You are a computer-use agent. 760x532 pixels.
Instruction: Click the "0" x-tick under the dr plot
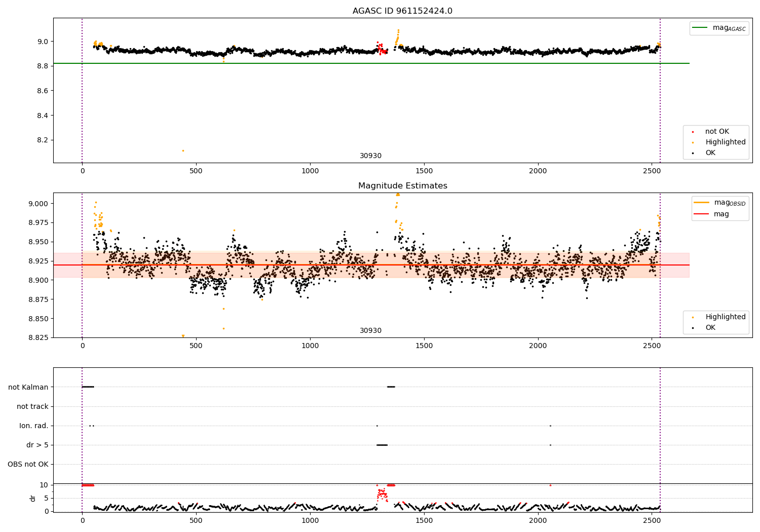82,520
